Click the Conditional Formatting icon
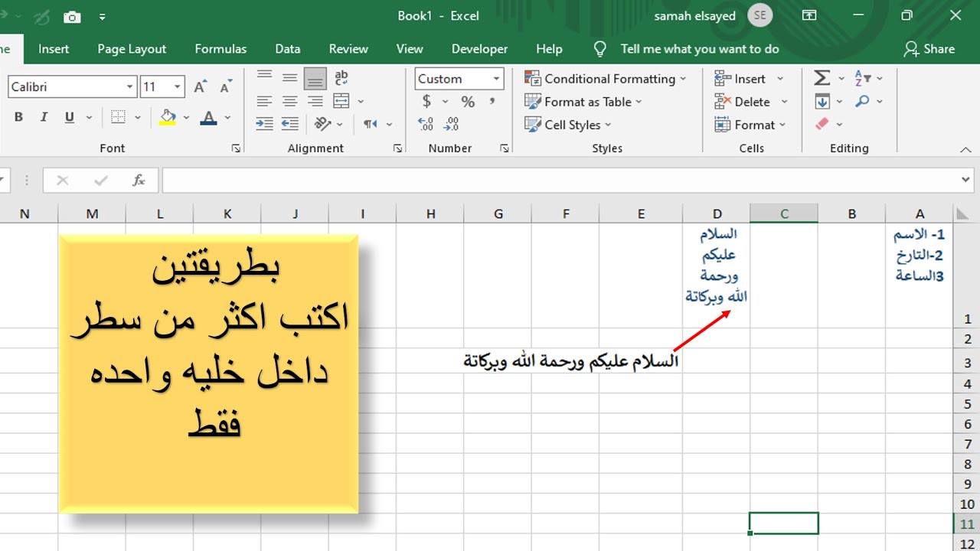 pos(533,78)
